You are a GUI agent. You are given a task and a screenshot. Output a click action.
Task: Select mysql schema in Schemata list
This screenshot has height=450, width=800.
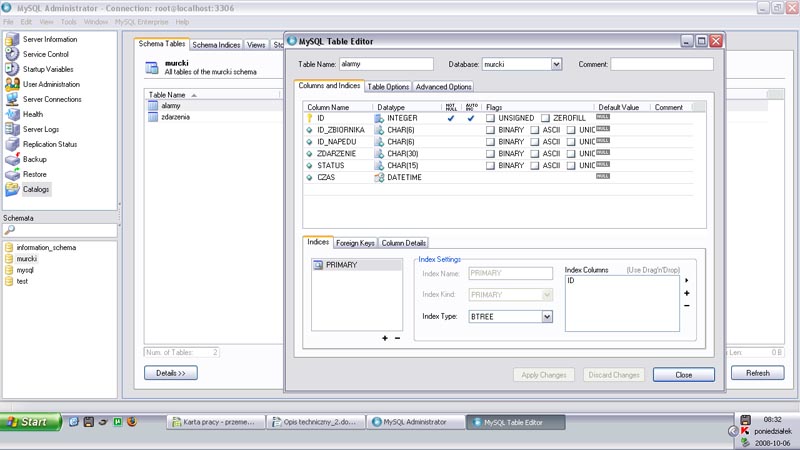[24, 270]
